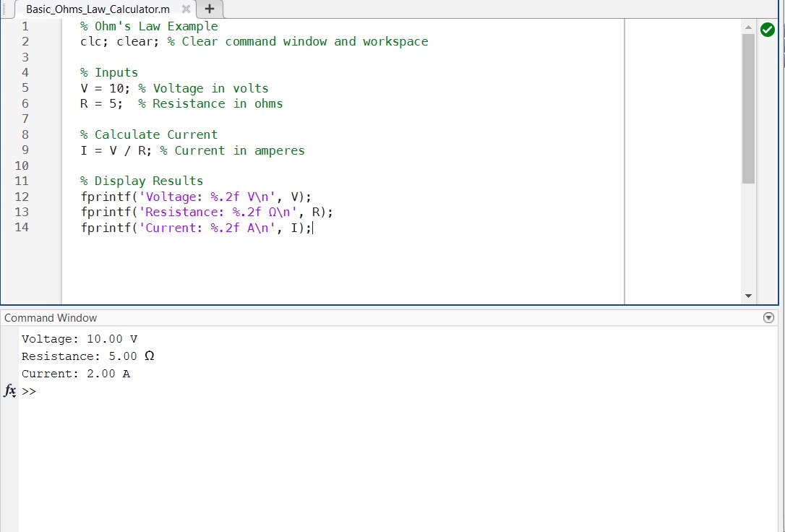This screenshot has height=532, width=785.
Task: Click the green code analyzer checkmark indicator
Action: (x=768, y=30)
